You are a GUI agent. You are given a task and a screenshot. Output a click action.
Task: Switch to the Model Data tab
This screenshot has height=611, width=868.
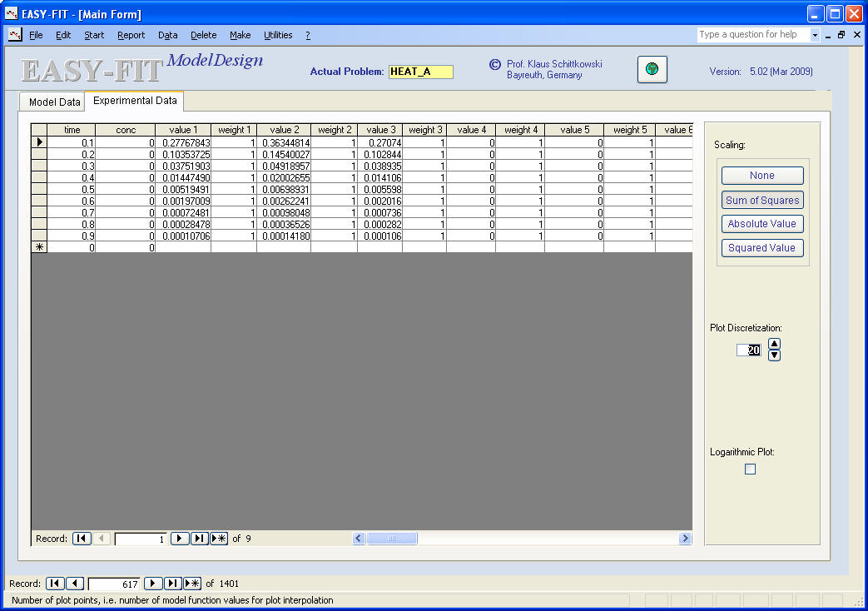(54, 102)
